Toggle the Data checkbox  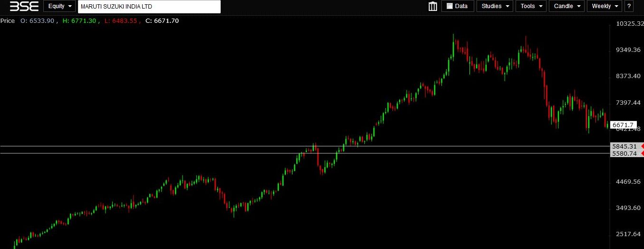[x=449, y=6]
